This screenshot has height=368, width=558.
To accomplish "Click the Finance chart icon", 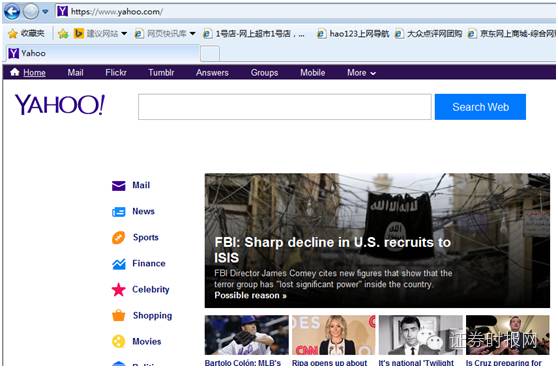I will [119, 264].
